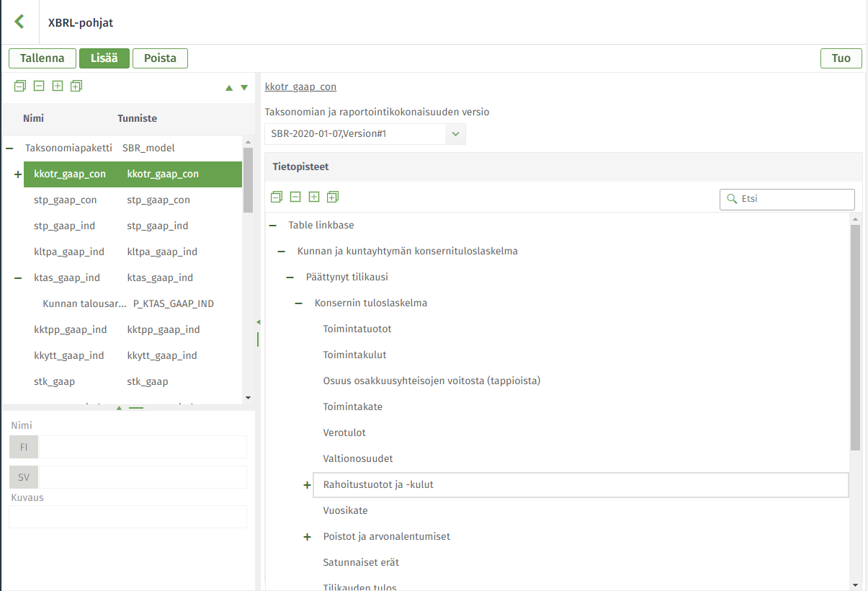Click Tietopisteet scrollbar up arrow

pos(855,219)
